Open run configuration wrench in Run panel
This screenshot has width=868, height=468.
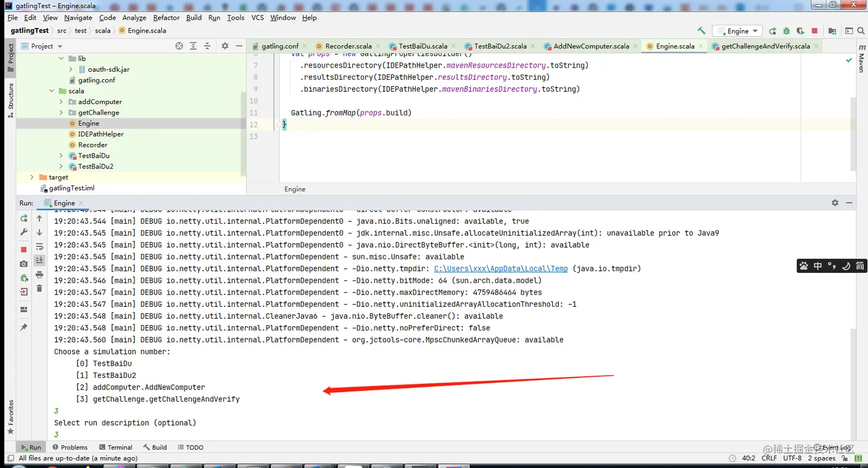[24, 232]
